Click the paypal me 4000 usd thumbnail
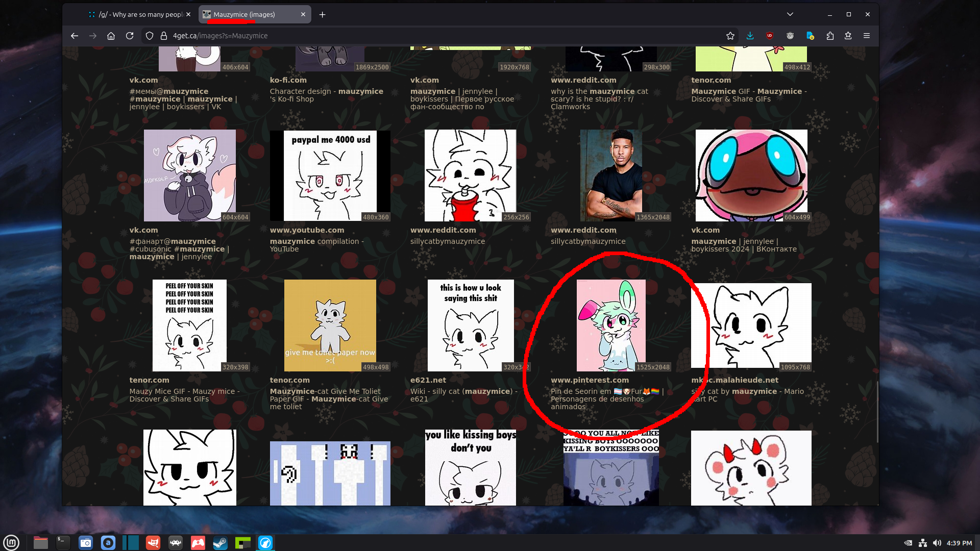Viewport: 980px width, 551px height. (x=330, y=176)
